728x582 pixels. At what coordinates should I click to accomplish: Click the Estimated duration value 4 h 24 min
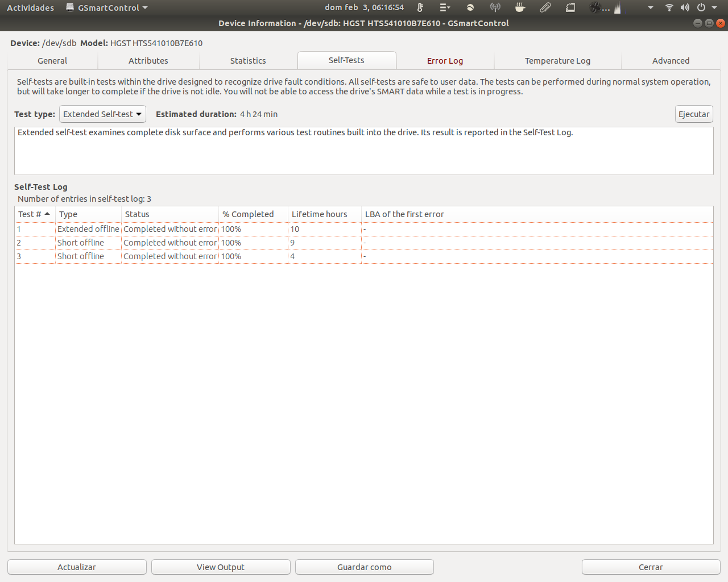pyautogui.click(x=259, y=114)
